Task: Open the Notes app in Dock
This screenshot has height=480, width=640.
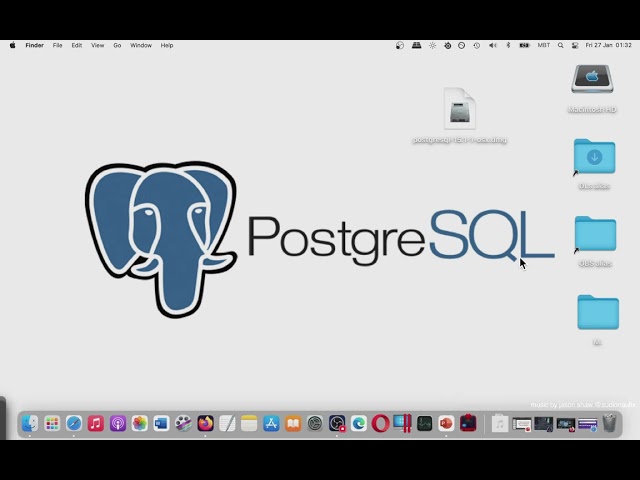Action: (x=249, y=423)
